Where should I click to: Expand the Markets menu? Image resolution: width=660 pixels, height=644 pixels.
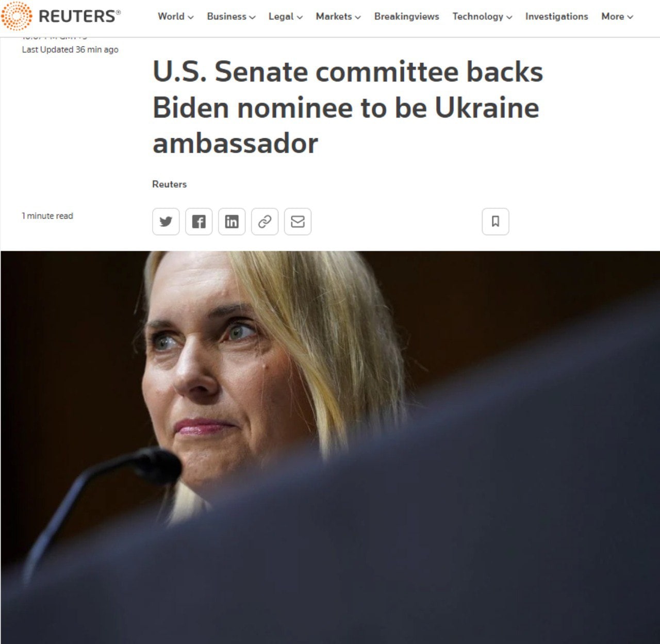tap(338, 16)
